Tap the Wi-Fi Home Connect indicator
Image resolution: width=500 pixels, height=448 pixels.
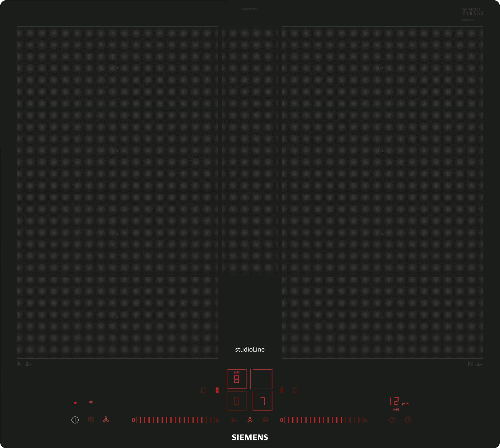click(x=91, y=402)
